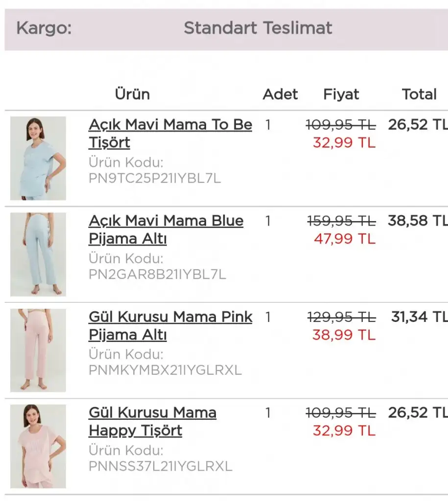This screenshot has width=448, height=501.
Task: Open the pink pajama pants product image
Action: pyautogui.click(x=38, y=350)
